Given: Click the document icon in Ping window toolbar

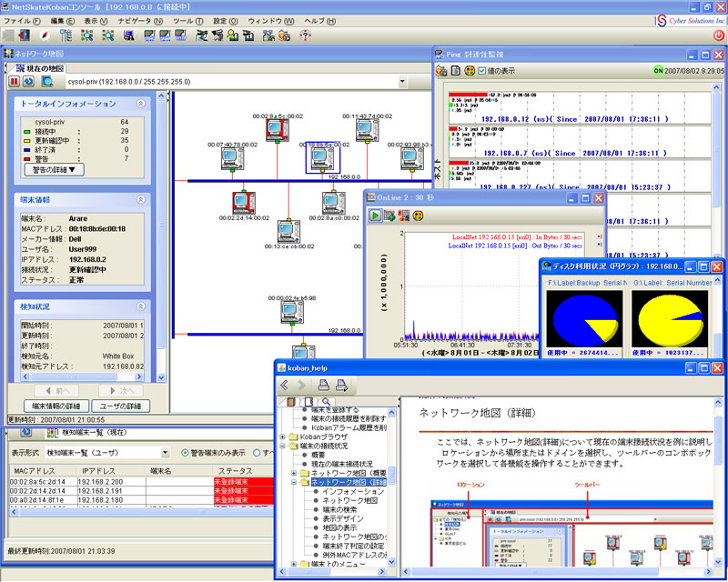Looking at the screenshot, I should [456, 71].
